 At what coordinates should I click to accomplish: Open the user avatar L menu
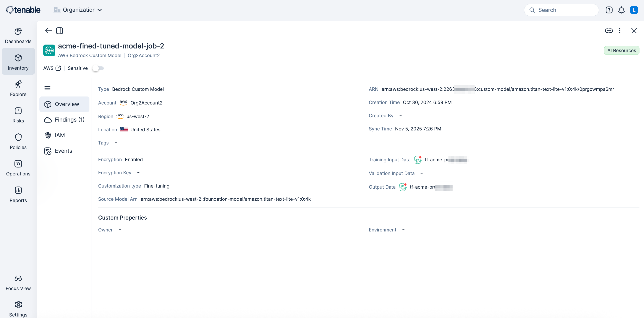tap(634, 10)
